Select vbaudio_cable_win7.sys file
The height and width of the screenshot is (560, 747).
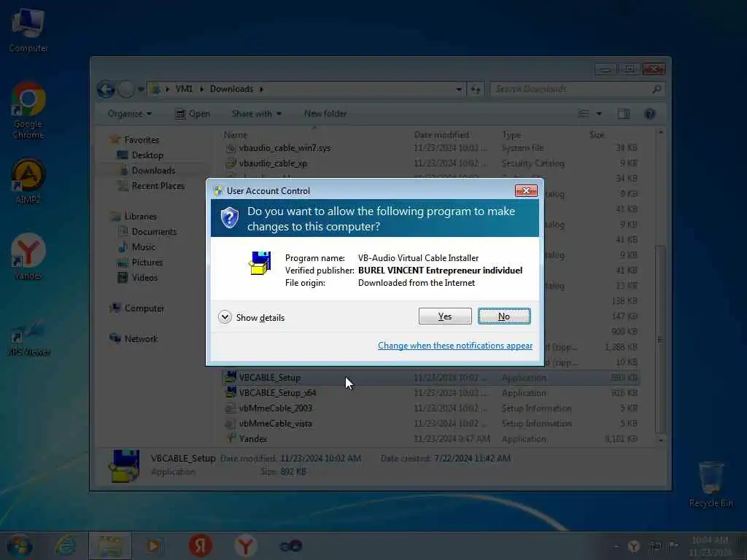[x=431, y=148]
